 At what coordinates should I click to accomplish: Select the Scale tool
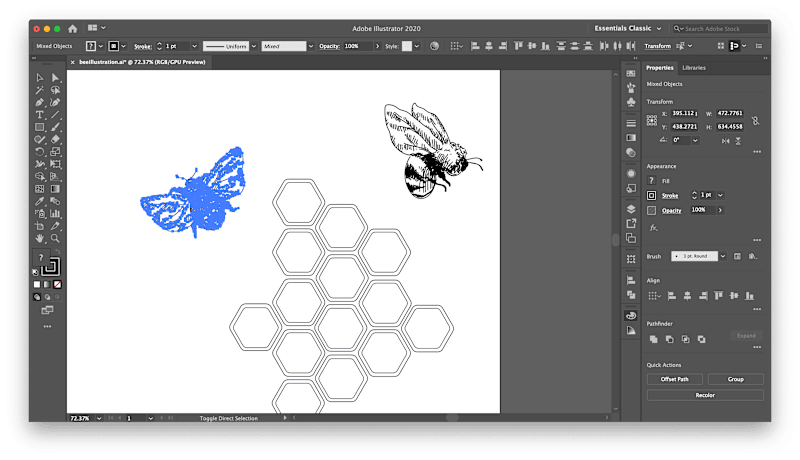tap(56, 152)
